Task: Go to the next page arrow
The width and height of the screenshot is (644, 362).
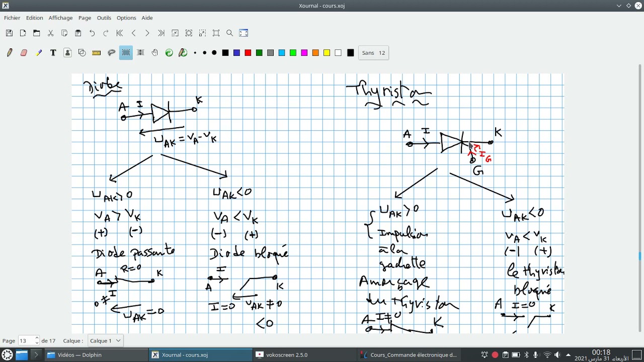Action: [x=147, y=33]
